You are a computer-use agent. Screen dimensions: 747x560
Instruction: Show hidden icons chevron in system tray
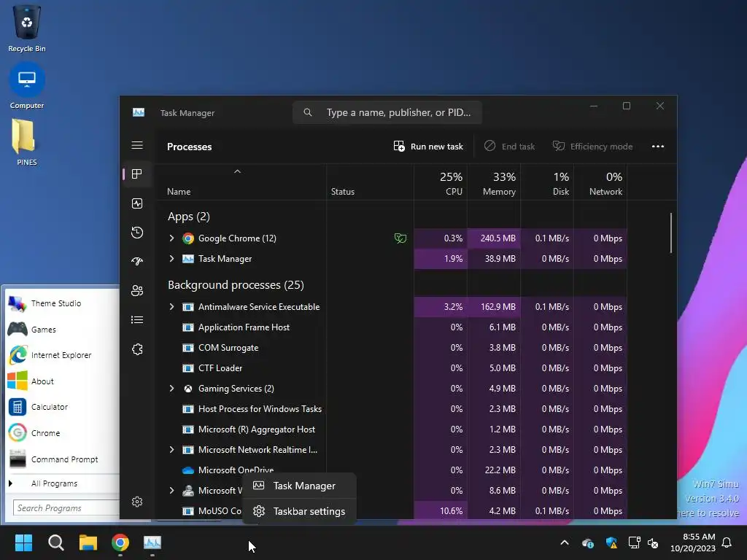coord(565,542)
